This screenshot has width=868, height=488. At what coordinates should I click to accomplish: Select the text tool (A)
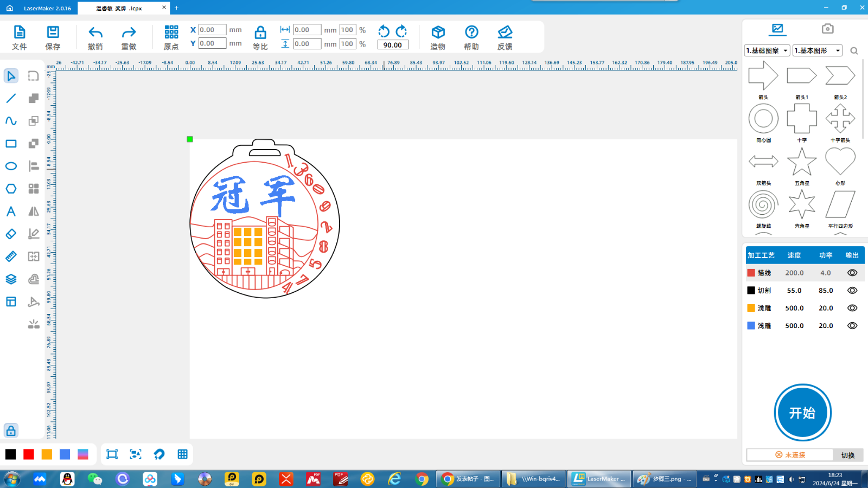pos(11,211)
